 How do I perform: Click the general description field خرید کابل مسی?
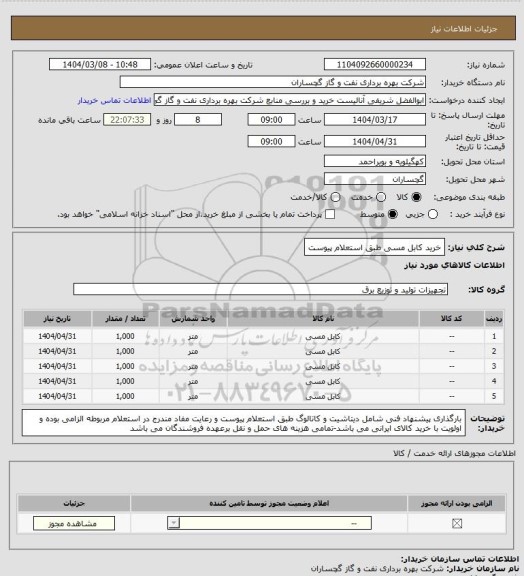[374, 248]
